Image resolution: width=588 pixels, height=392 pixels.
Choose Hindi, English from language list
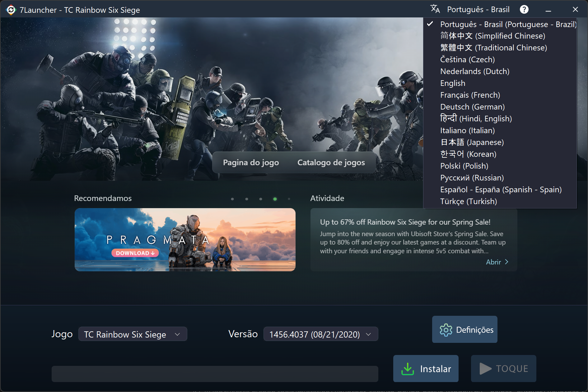point(500,119)
